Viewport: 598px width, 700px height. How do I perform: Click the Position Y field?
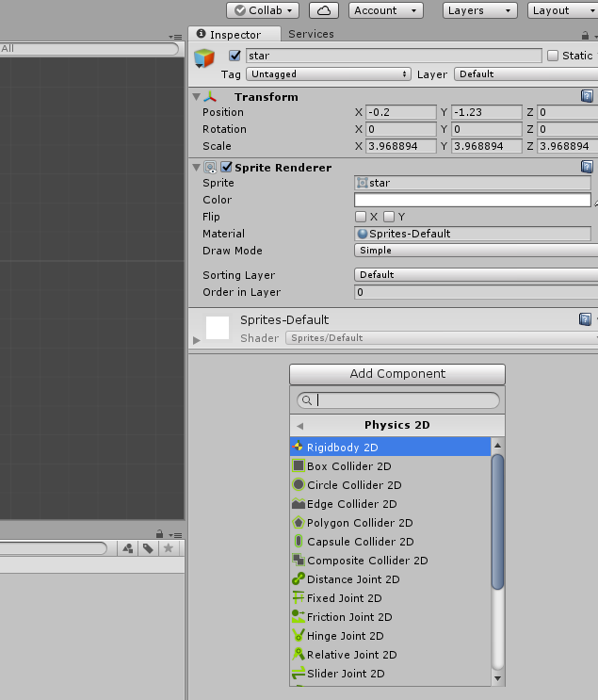(487, 112)
